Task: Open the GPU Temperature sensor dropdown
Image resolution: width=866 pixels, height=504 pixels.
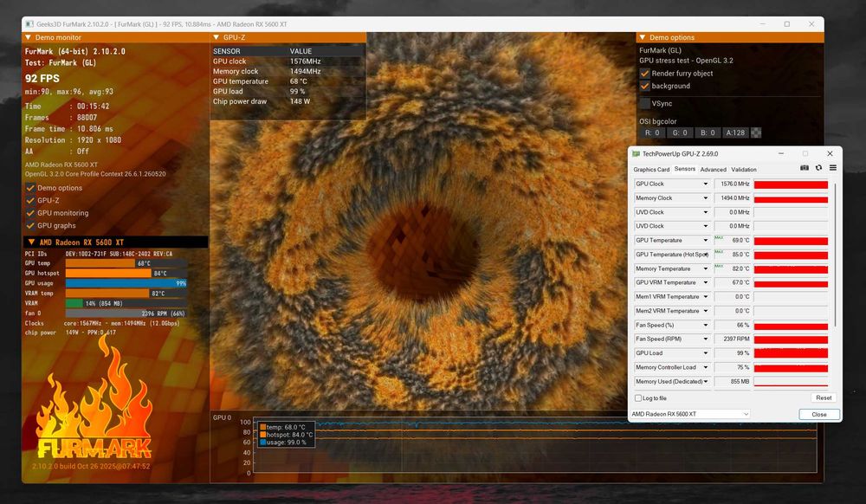Action: pyautogui.click(x=705, y=241)
